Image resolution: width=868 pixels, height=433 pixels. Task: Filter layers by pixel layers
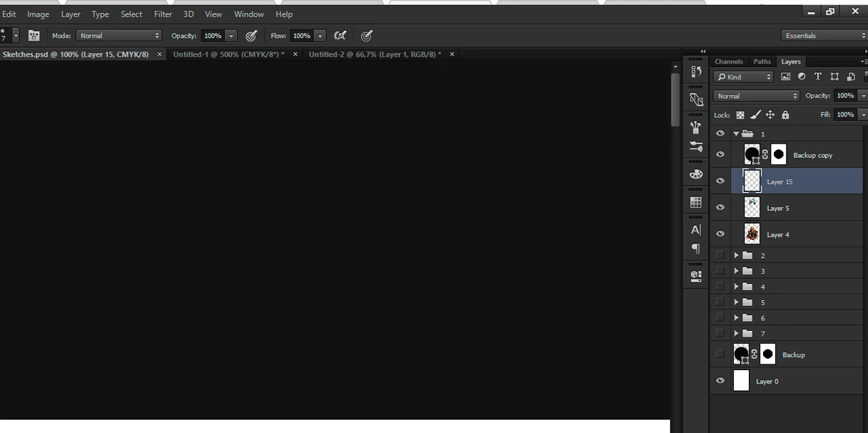[786, 76]
